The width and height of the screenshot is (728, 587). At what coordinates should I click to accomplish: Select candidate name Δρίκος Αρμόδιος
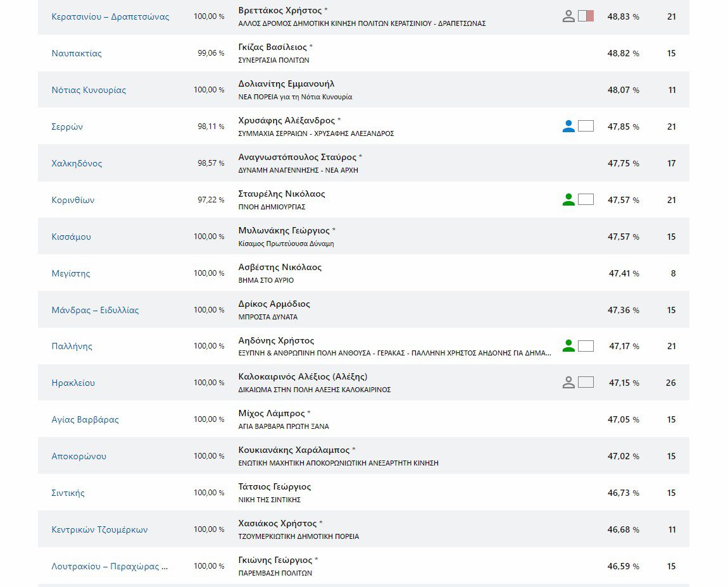tap(274, 304)
